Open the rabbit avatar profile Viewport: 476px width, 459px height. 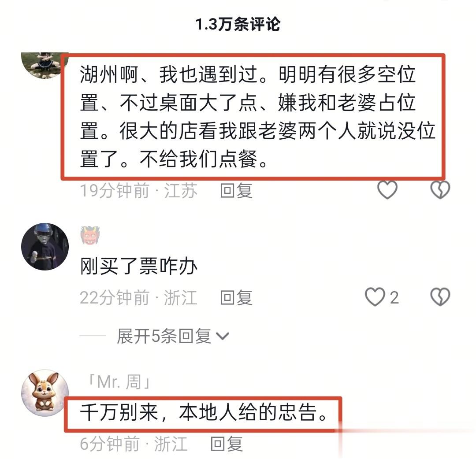pyautogui.click(x=45, y=393)
